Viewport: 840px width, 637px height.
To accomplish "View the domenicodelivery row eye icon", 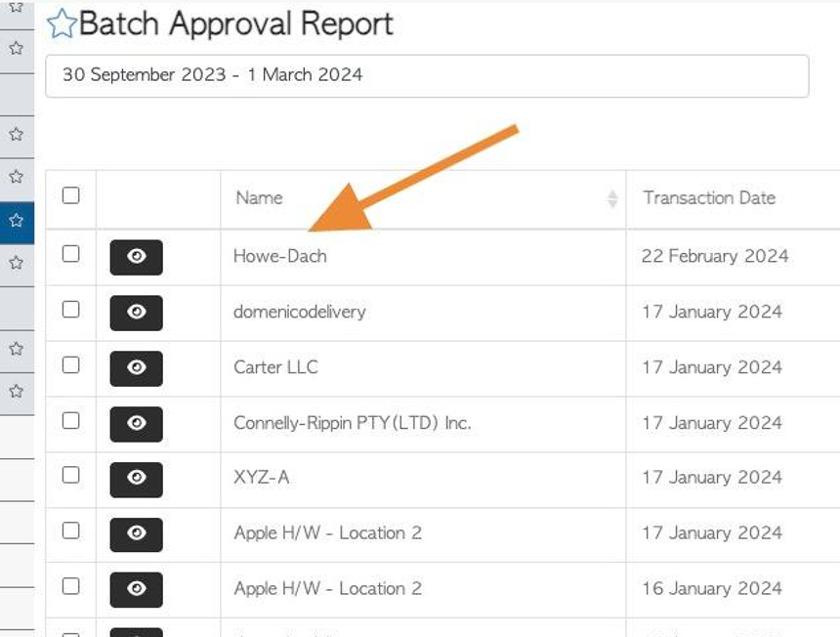I will pos(136,313).
